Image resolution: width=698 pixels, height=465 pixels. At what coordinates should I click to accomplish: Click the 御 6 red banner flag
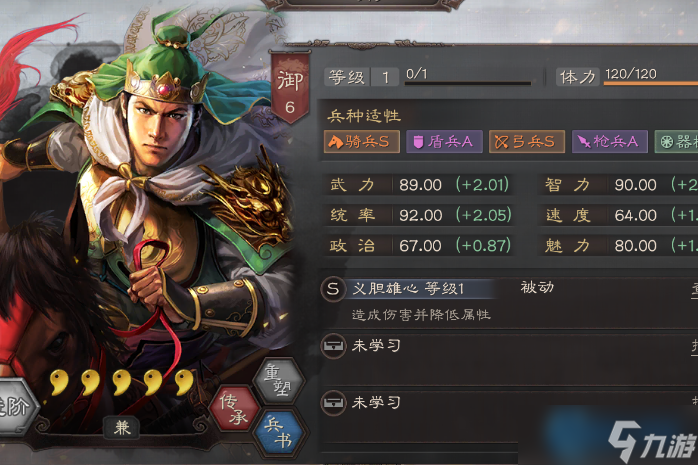pyautogui.click(x=290, y=87)
